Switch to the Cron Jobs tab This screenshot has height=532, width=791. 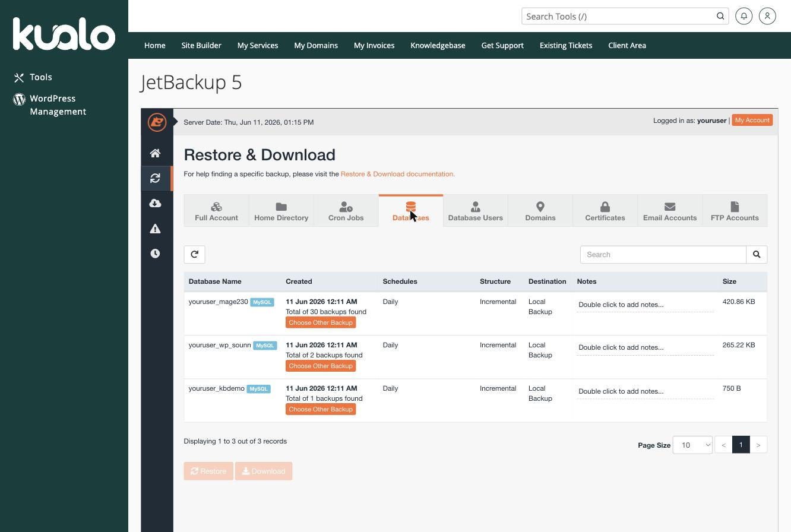click(x=346, y=211)
